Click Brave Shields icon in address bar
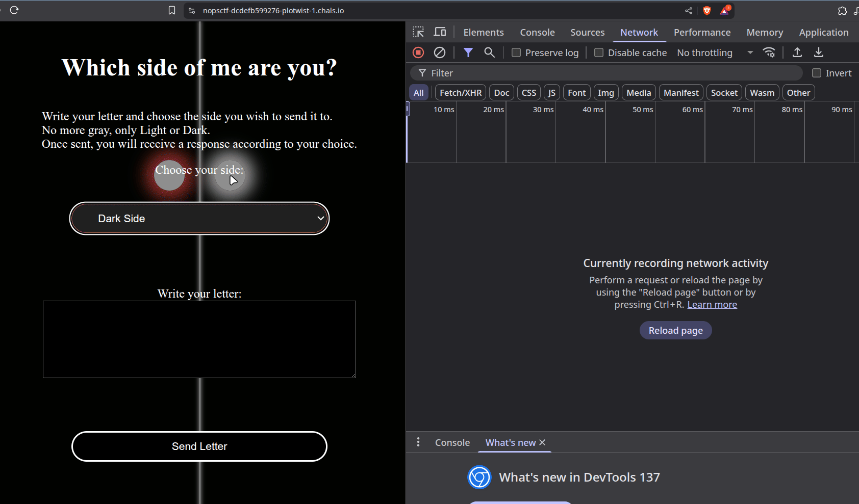Viewport: 859px width, 504px height. (707, 11)
